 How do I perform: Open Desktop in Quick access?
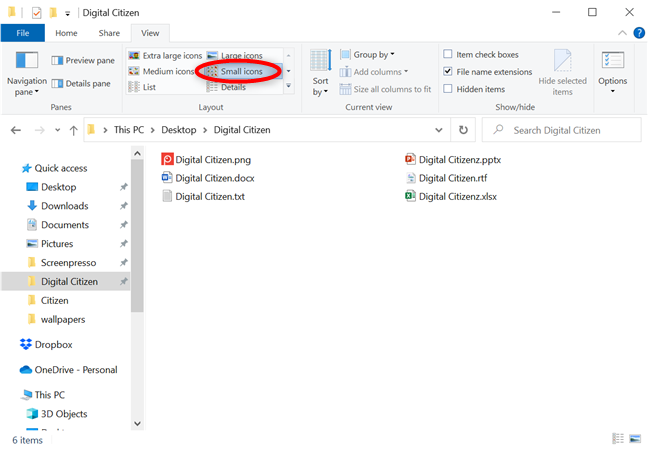click(51, 187)
